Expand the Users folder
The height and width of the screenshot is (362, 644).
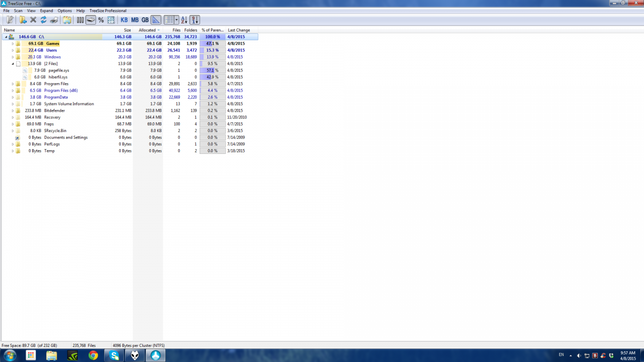pyautogui.click(x=13, y=50)
